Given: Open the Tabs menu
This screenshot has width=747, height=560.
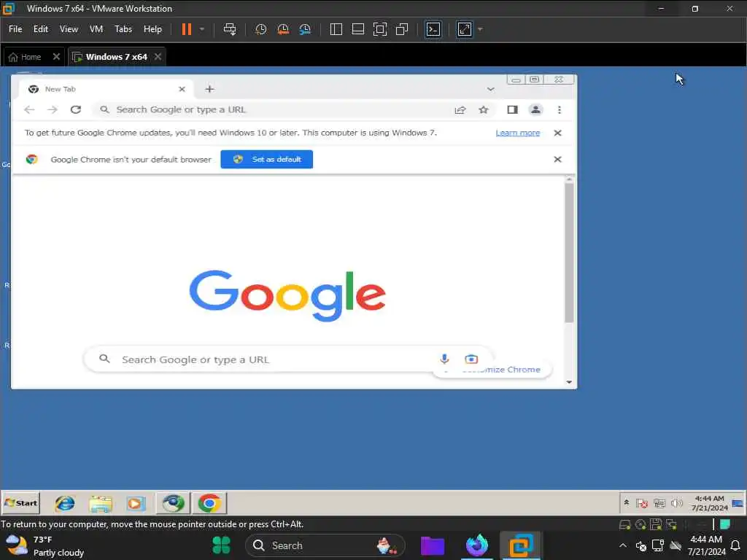Looking at the screenshot, I should tap(123, 29).
